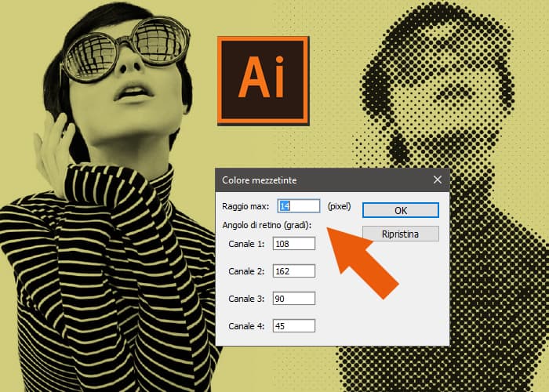Click the Raggio max label
The image size is (549, 392).
click(x=245, y=206)
